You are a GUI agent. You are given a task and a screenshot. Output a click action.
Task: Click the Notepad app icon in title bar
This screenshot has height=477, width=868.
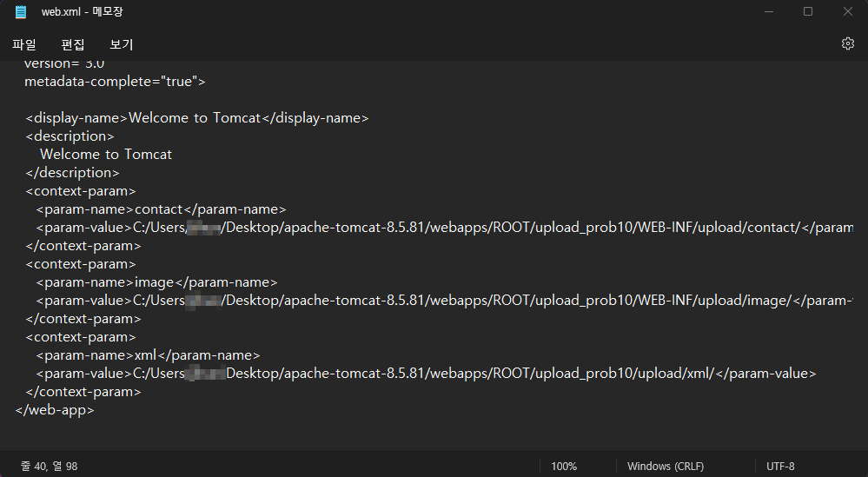(x=21, y=11)
